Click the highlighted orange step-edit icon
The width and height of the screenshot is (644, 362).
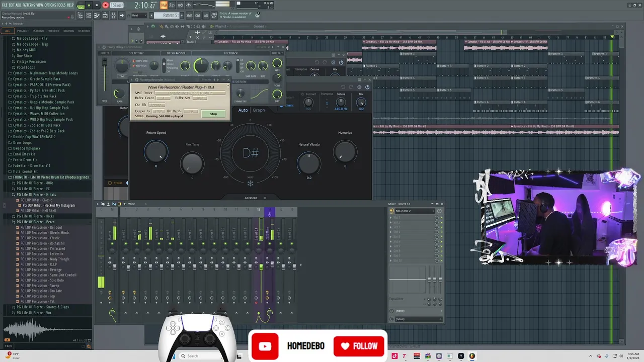[x=164, y=5]
